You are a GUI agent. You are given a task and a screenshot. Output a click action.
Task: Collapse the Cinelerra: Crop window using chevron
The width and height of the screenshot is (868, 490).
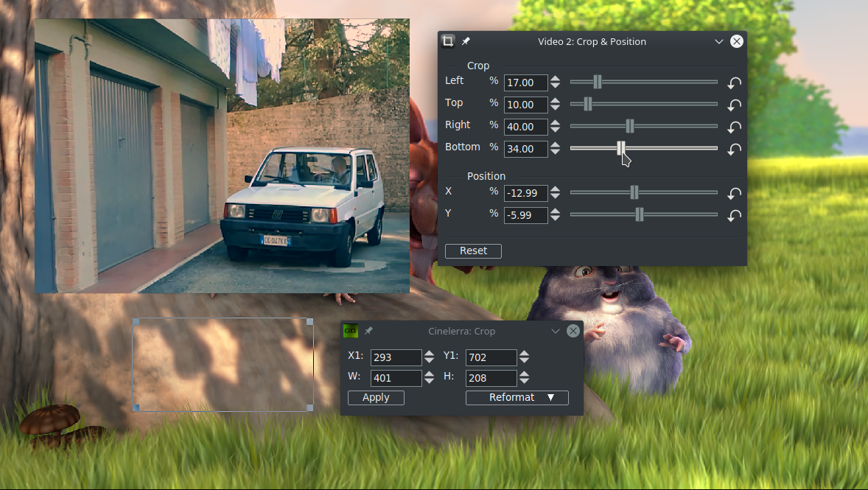556,331
